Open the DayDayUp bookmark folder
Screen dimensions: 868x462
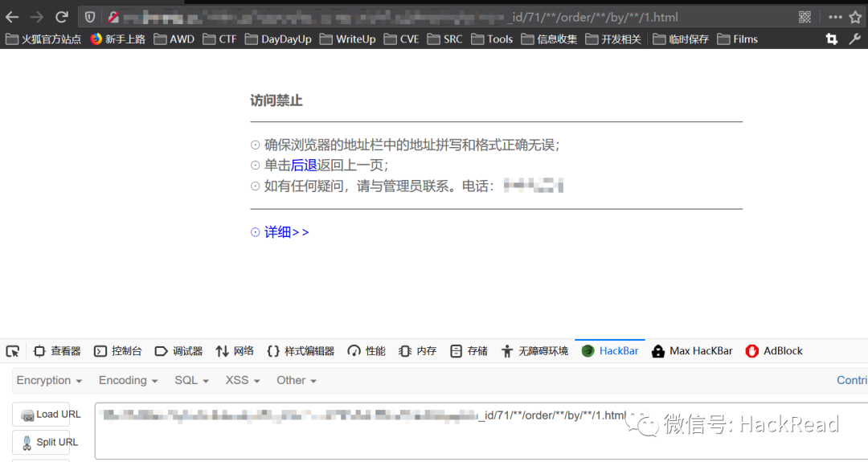tap(278, 39)
